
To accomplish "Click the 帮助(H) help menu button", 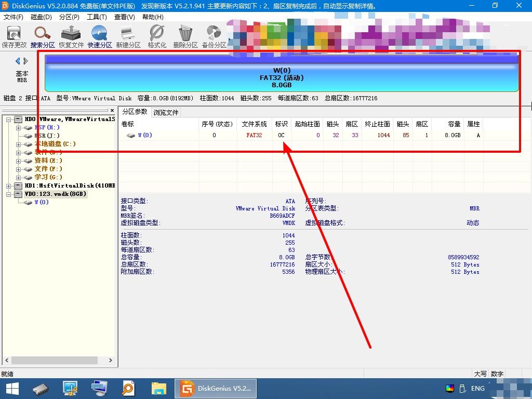I will [152, 17].
